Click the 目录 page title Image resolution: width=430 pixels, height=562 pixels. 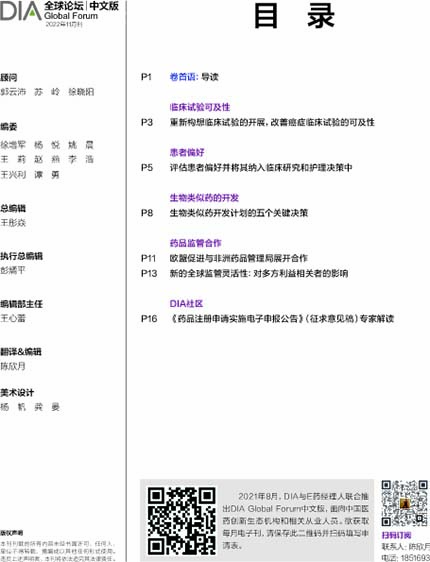pyautogui.click(x=294, y=16)
